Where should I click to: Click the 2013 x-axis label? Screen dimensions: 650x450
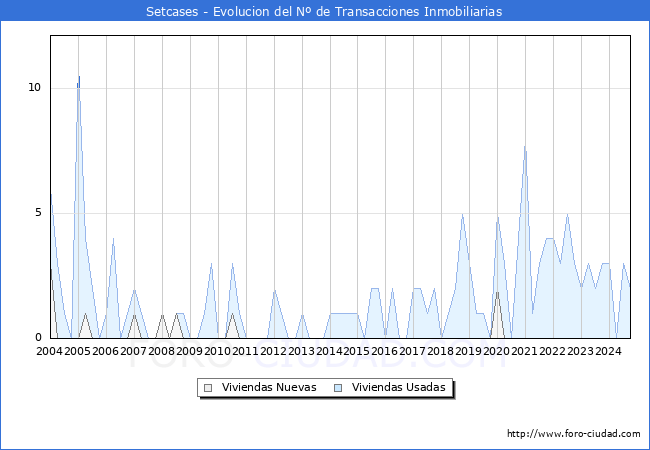tap(301, 351)
